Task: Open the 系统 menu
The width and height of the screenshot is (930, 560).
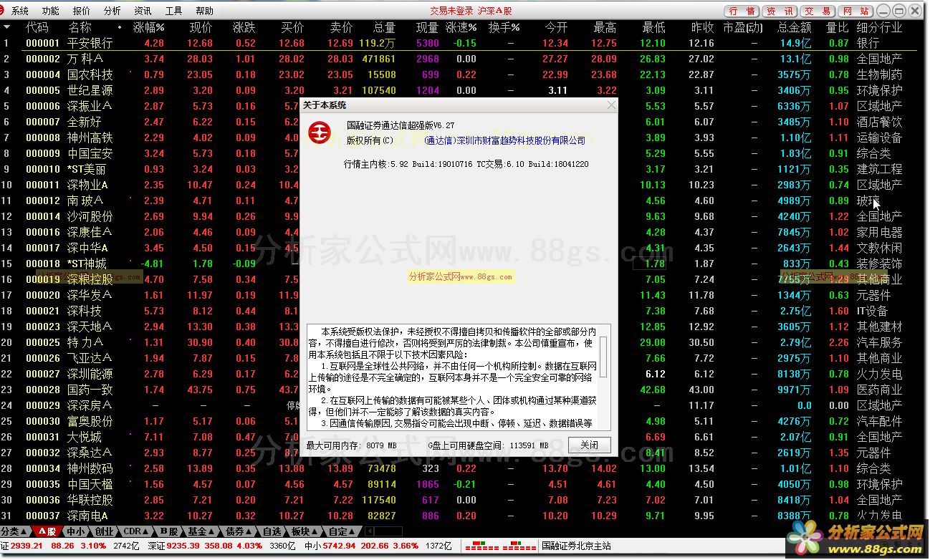Action: pos(20,11)
